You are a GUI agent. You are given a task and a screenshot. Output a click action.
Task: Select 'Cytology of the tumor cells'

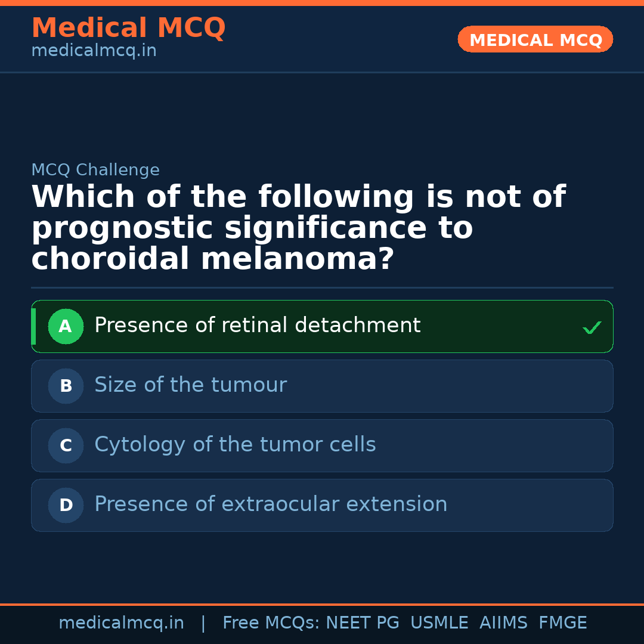click(x=235, y=445)
